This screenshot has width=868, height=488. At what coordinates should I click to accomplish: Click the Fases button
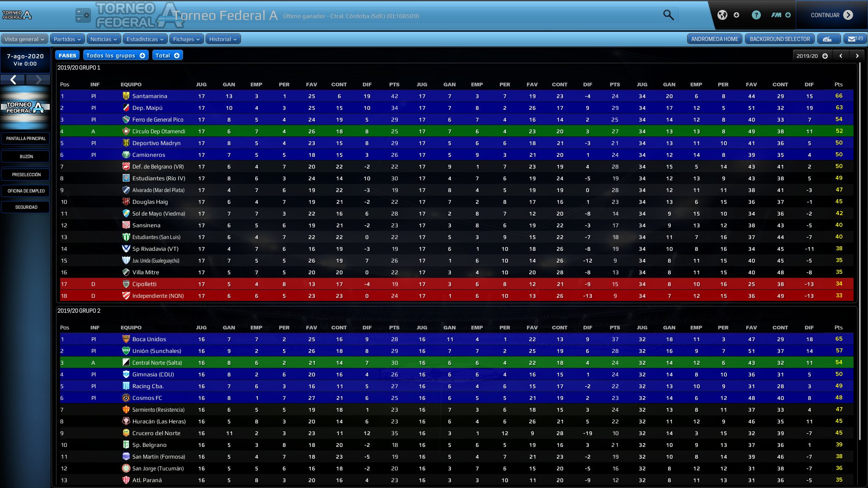point(67,55)
